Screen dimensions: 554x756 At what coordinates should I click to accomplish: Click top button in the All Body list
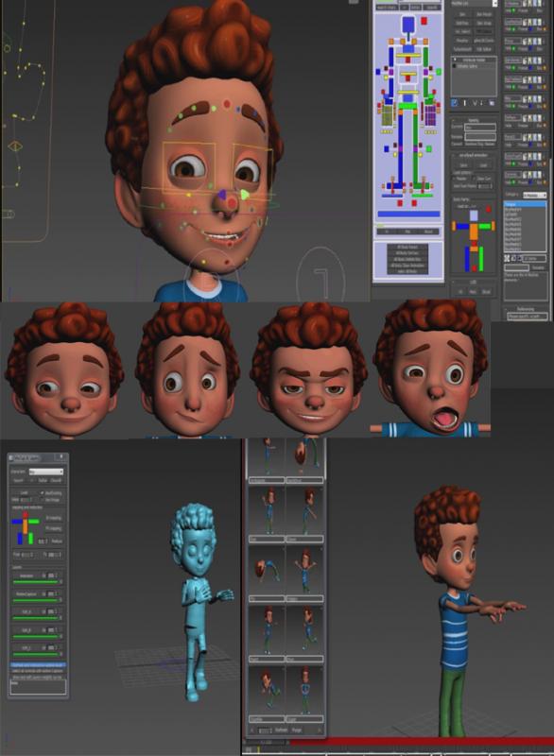tap(407, 247)
